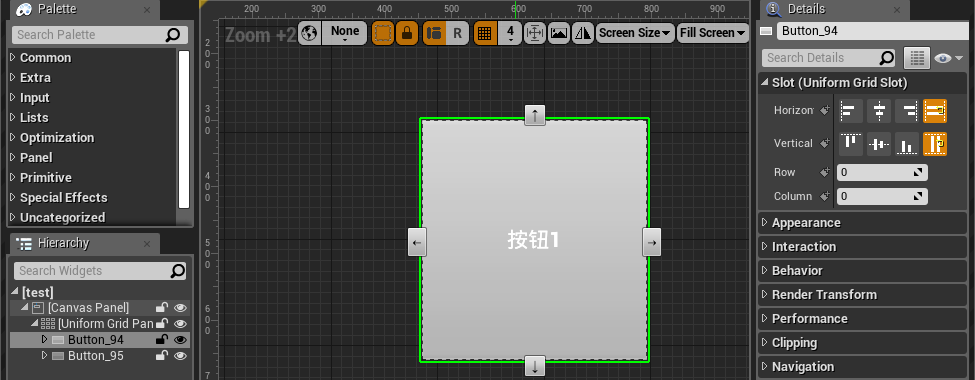Toggle the respect locks padlock icon

[407, 33]
